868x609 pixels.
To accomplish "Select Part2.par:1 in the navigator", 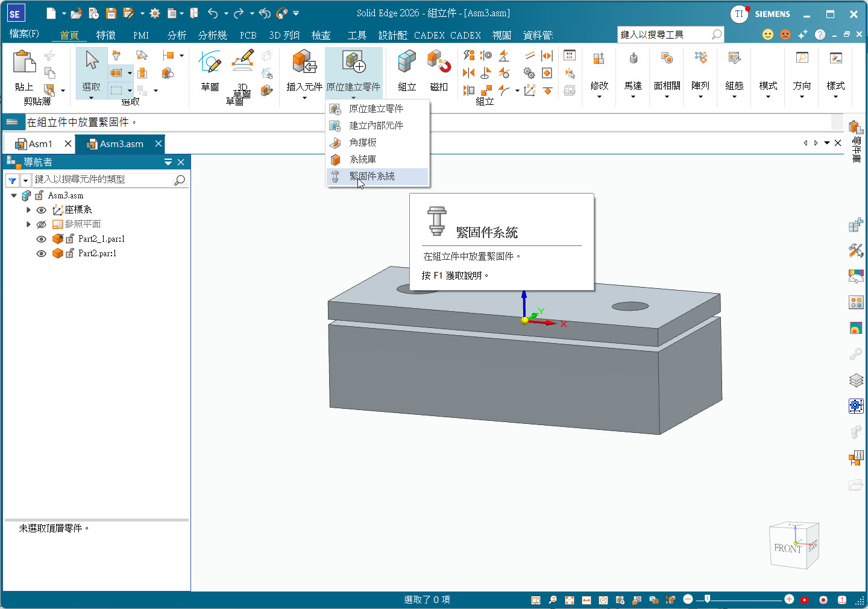I will pos(97,253).
